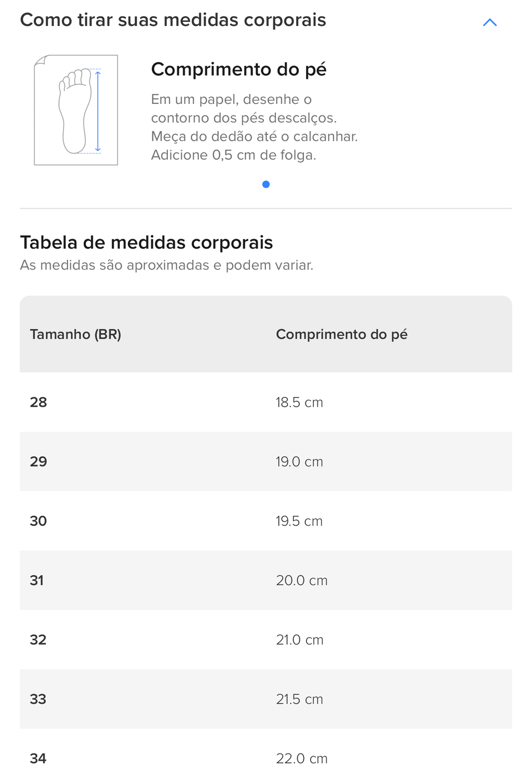The image size is (532, 781).
Task: Click the foot measuring instructions paragraph
Action: click(x=255, y=127)
